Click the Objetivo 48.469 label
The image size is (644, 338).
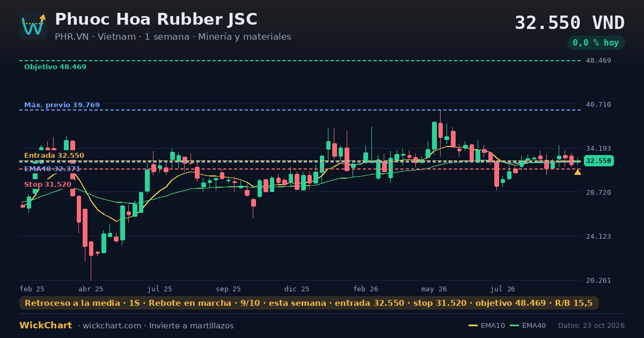(x=55, y=67)
